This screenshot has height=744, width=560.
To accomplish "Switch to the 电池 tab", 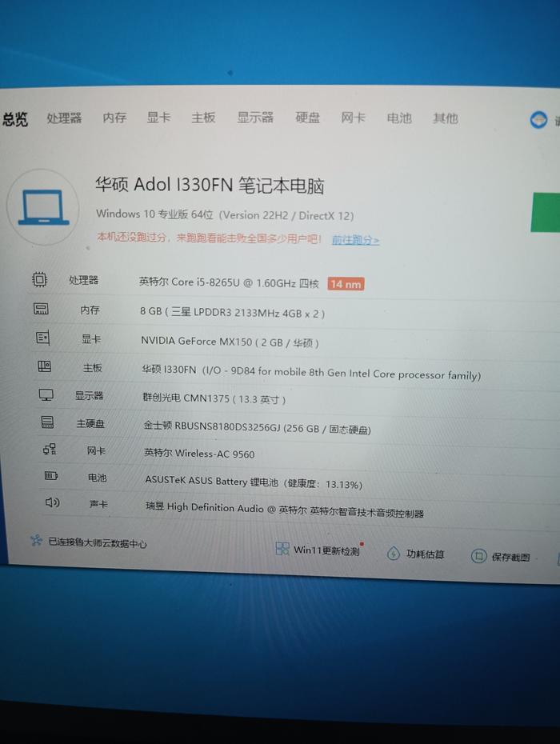I will coord(399,118).
